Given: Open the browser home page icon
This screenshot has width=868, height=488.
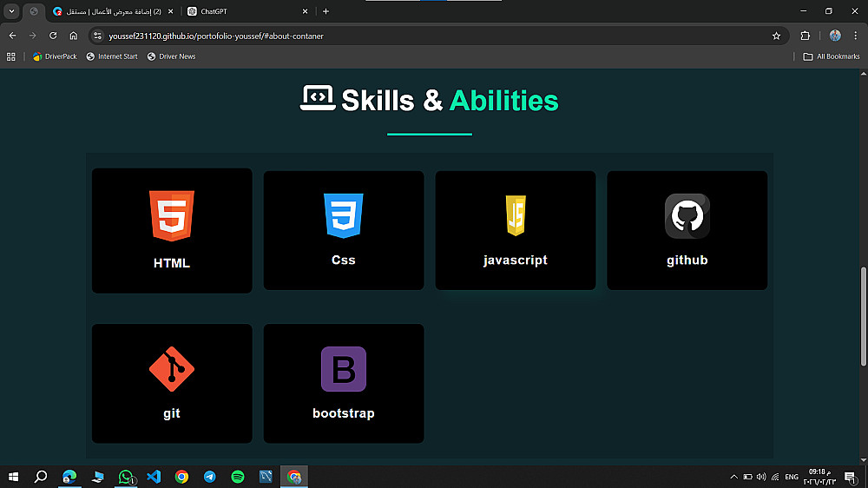Looking at the screenshot, I should pyautogui.click(x=74, y=36).
